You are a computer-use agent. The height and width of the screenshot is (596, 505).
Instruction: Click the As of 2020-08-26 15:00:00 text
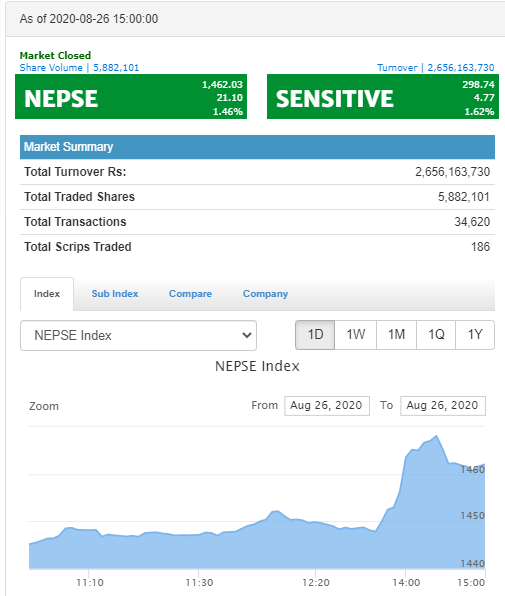(x=89, y=19)
